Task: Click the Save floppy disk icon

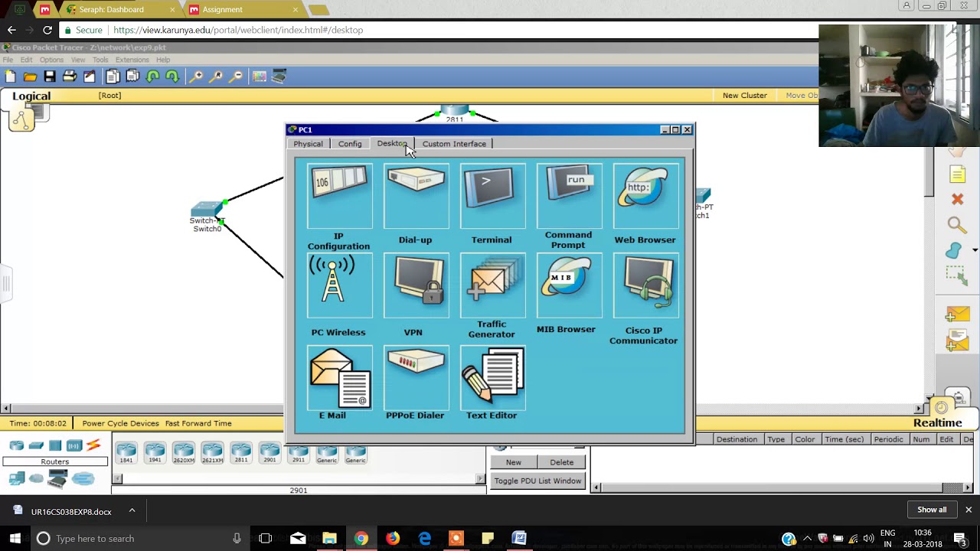Action: click(x=50, y=77)
